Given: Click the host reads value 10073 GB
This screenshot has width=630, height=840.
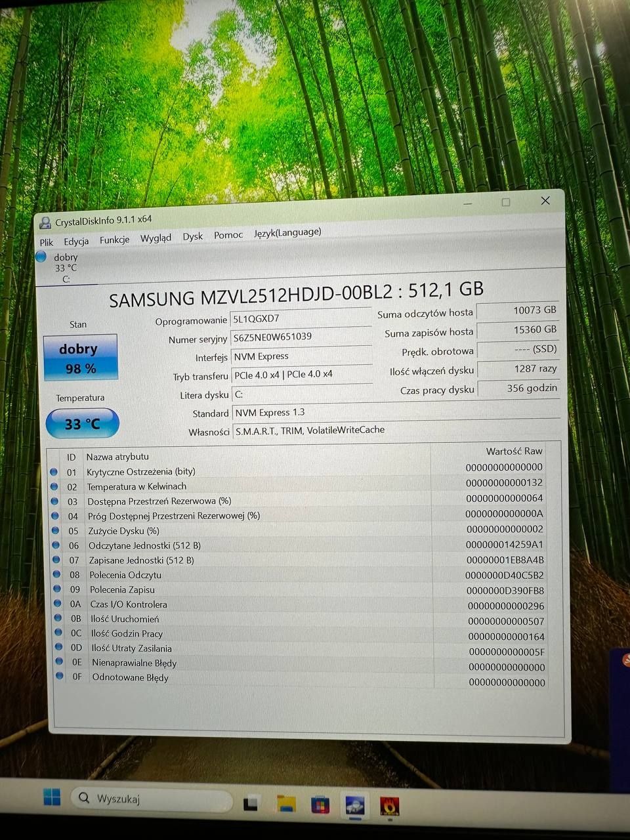Looking at the screenshot, I should tap(518, 310).
